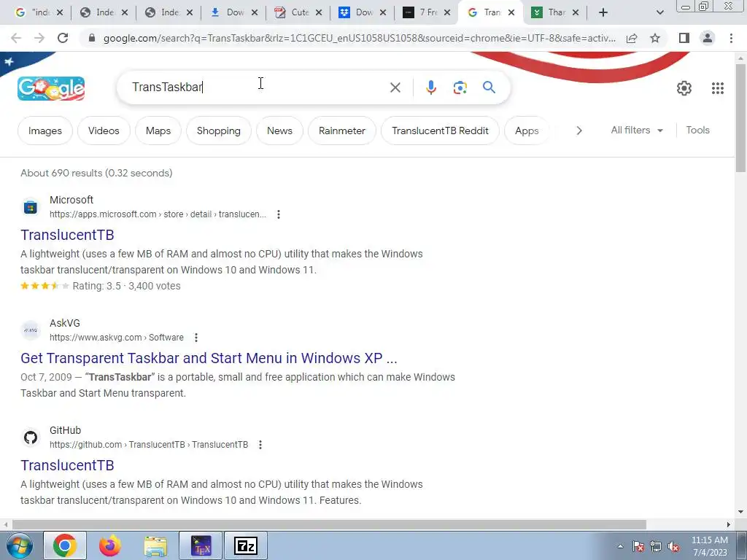Image resolution: width=747 pixels, height=560 pixels.
Task: Share this page via address bar icon
Action: [x=632, y=38]
